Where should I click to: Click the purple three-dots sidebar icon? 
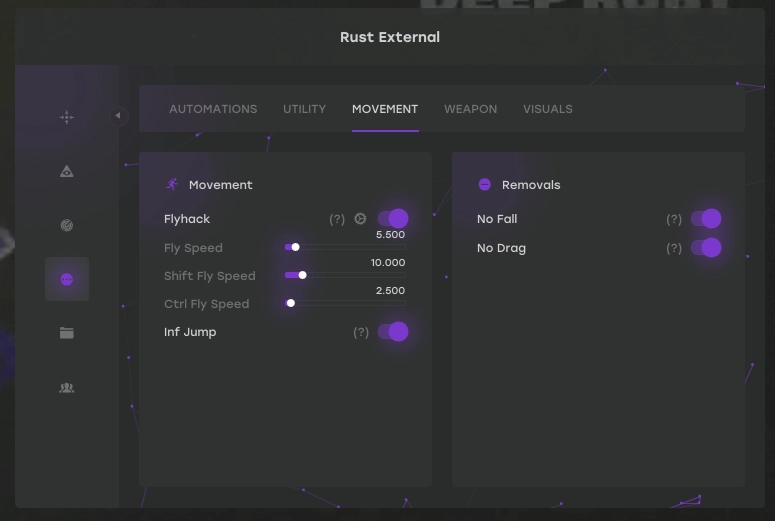pyautogui.click(x=67, y=280)
